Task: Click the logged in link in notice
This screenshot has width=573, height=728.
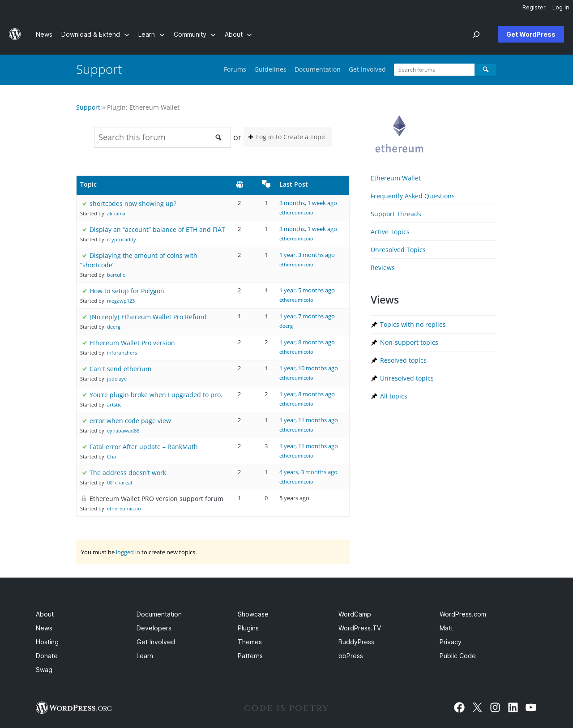Action: [x=128, y=552]
